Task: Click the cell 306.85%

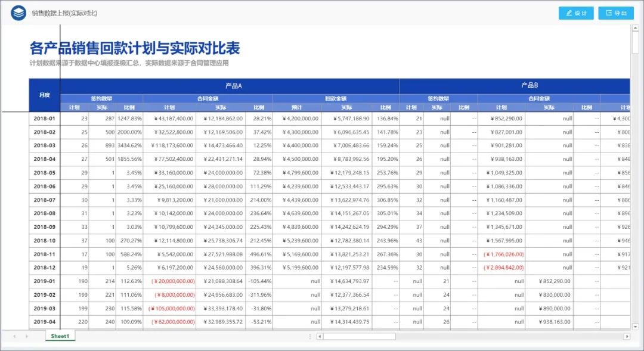Action: [x=385, y=200]
